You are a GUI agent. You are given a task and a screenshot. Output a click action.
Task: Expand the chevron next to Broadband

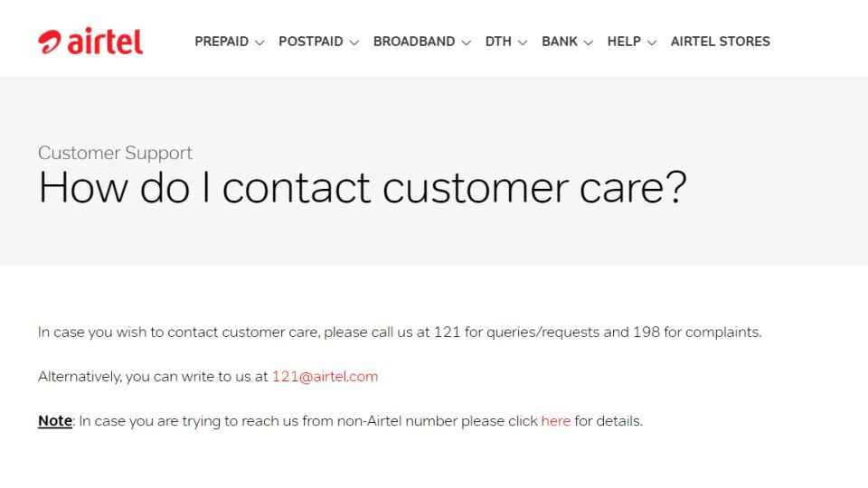coord(467,42)
